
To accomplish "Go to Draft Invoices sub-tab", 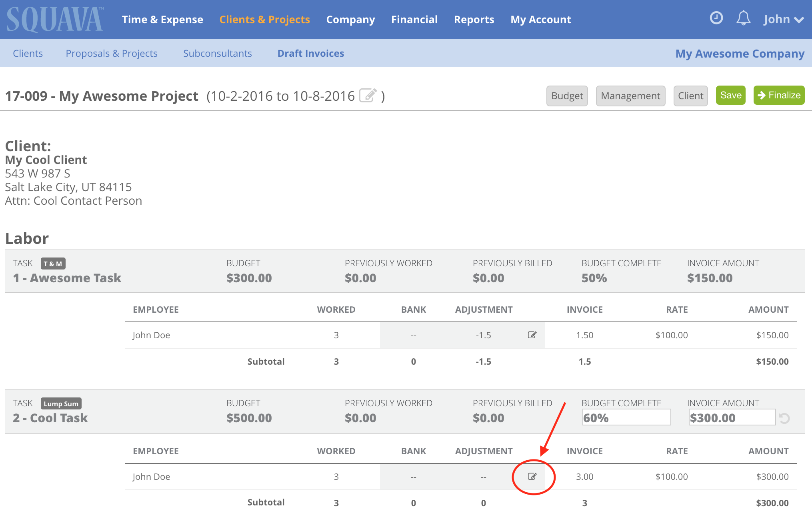I will 310,53.
